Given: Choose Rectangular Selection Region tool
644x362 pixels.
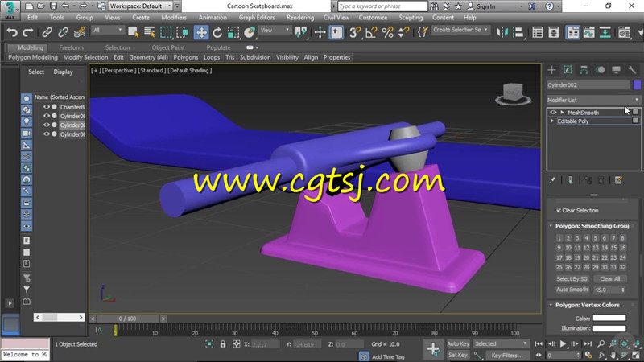Looking at the screenshot, I should [166, 32].
